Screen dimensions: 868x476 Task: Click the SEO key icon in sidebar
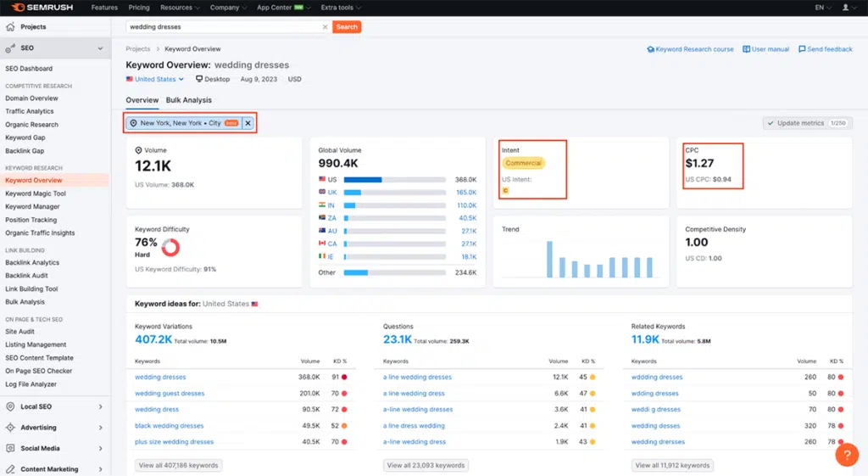pyautogui.click(x=10, y=48)
